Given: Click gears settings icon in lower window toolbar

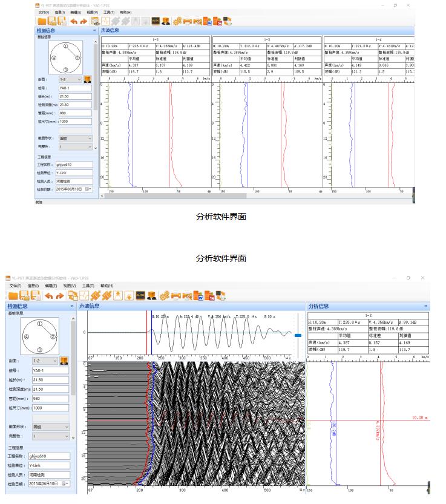Looking at the screenshot, I should 165,296.
